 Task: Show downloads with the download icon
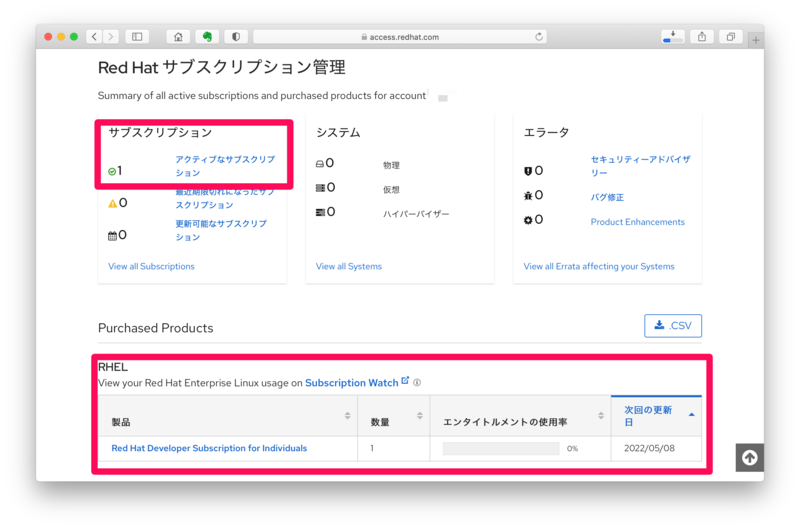pos(672,37)
